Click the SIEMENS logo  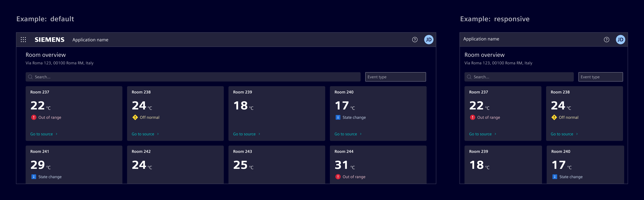click(x=49, y=39)
